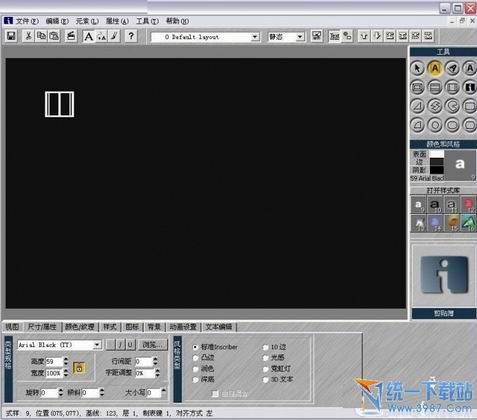Viewport: 477px width, 420px height.
Task: Switch to the 动画设置 tab
Action: [x=183, y=327]
